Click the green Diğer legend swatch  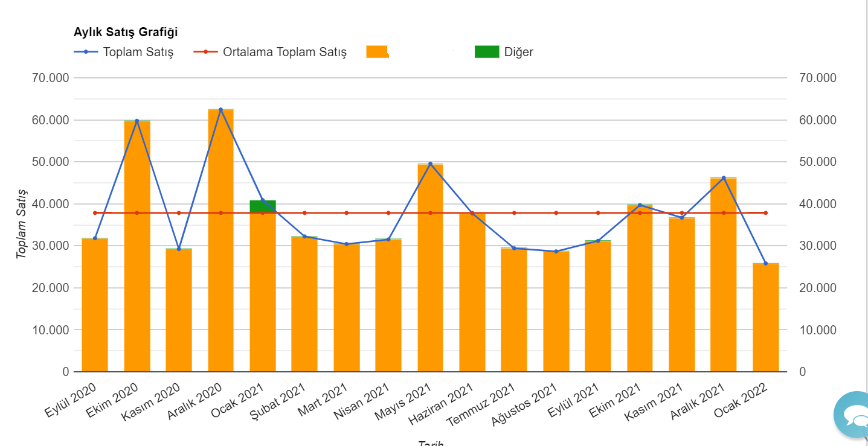coord(487,52)
